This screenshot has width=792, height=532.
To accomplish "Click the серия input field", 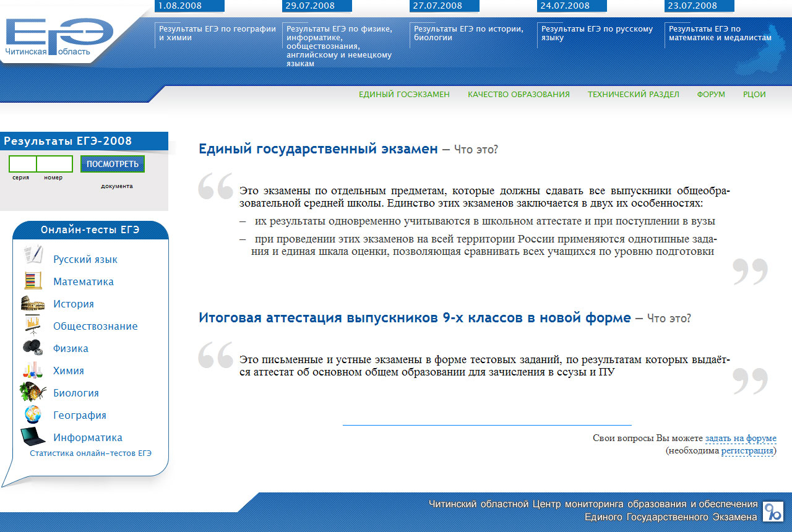I will tap(23, 164).
